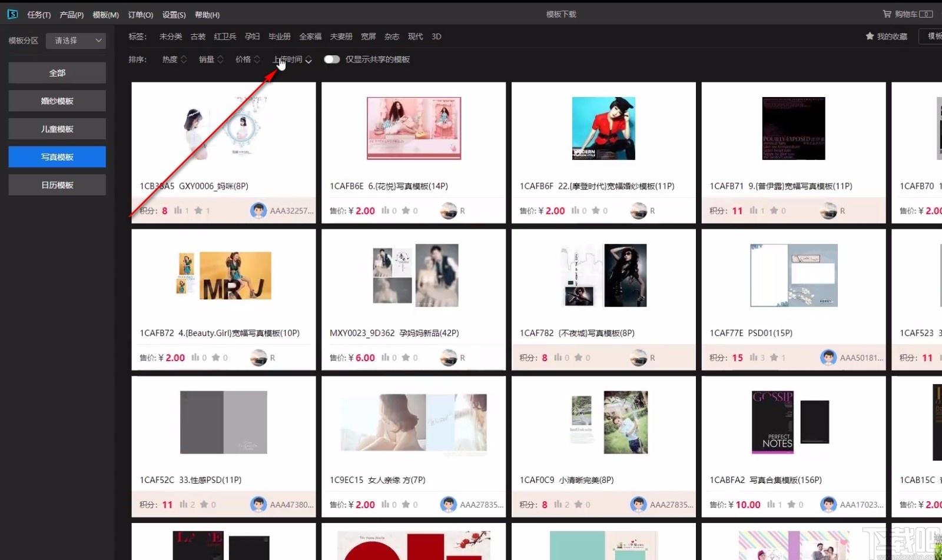The height and width of the screenshot is (560, 942).
Task: Sort templates by 价格 price
Action: 247,59
